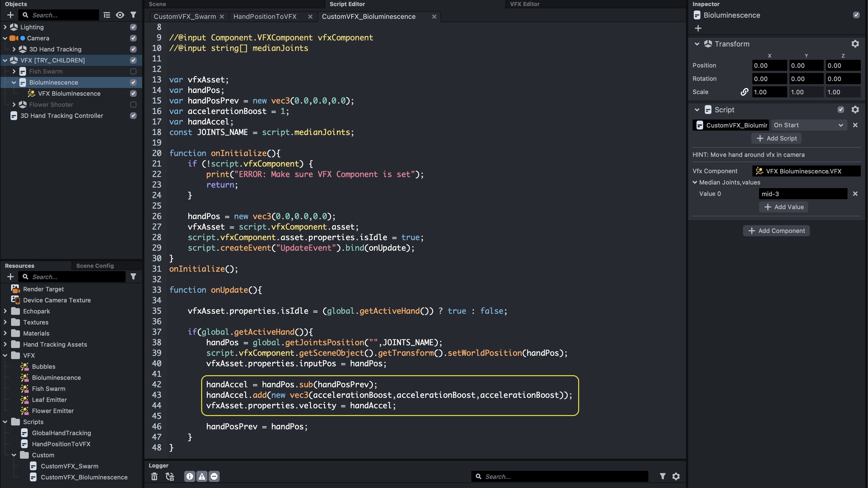Enable the Fish Swarm object checkbox
Viewport: 868px width, 488px height.
point(133,71)
